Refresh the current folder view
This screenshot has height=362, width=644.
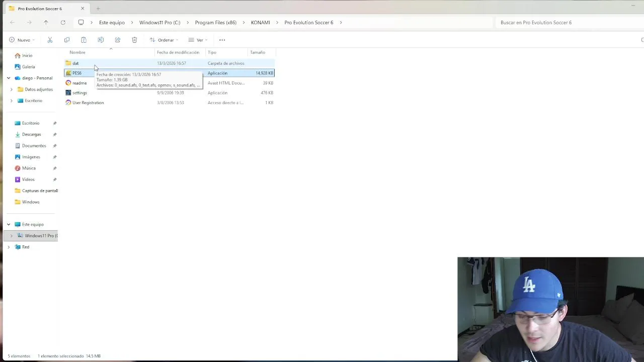63,23
